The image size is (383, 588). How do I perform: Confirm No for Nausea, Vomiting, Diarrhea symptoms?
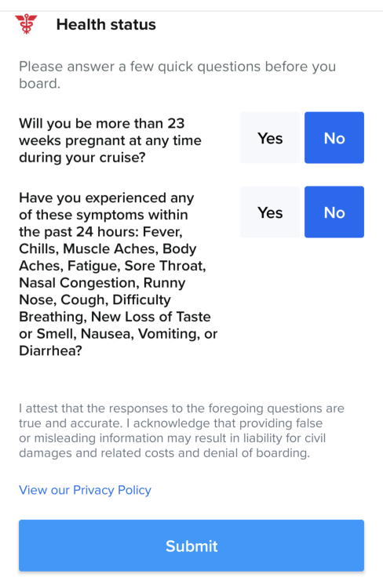tap(334, 212)
